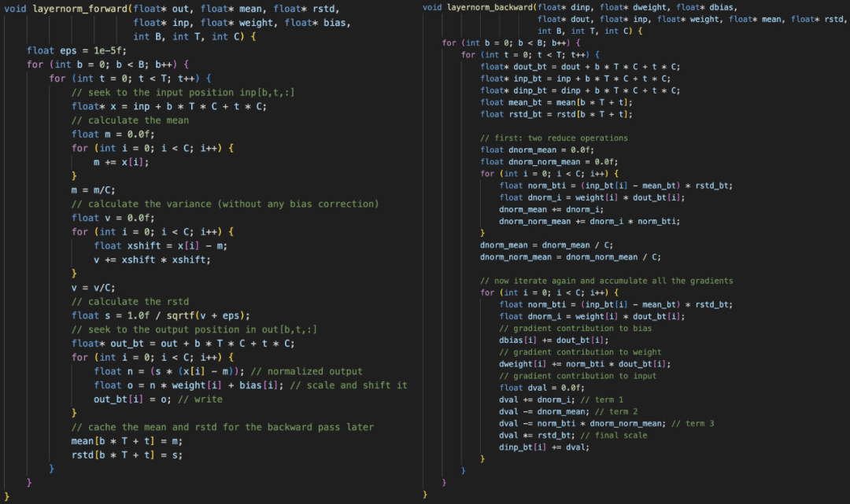This screenshot has width=850, height=504.
Task: Click the 'dval *= rstd_bt; // final scale' line
Action: (573, 436)
